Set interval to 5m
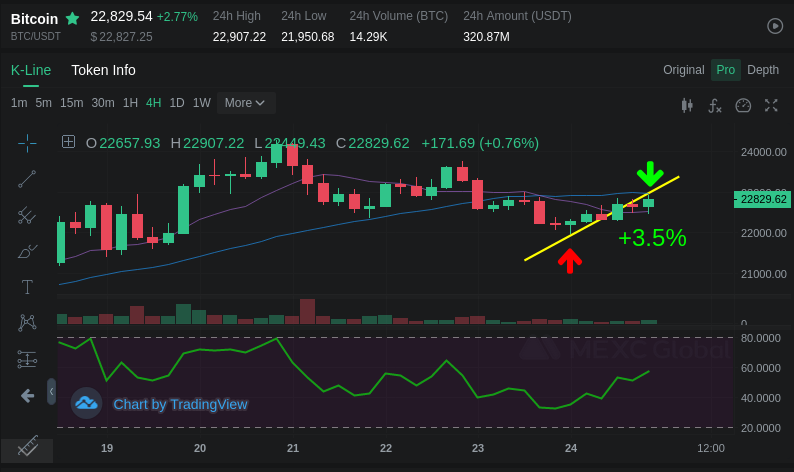794x472 pixels. (44, 103)
